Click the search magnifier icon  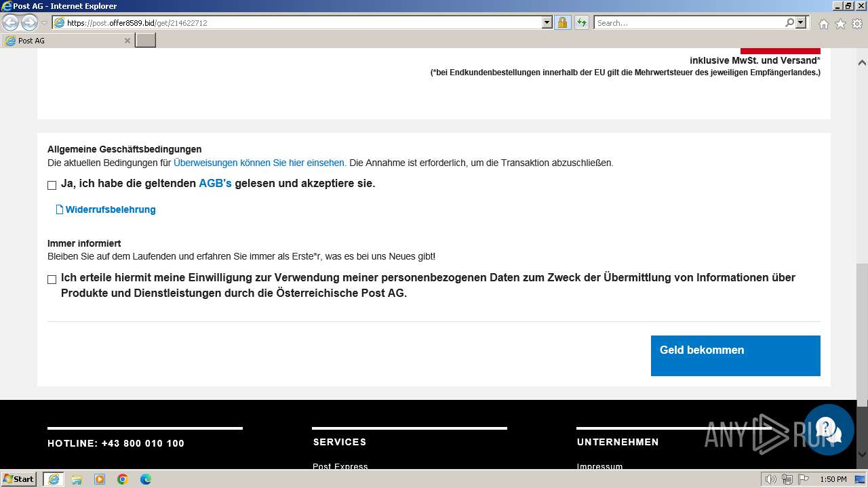tap(789, 22)
